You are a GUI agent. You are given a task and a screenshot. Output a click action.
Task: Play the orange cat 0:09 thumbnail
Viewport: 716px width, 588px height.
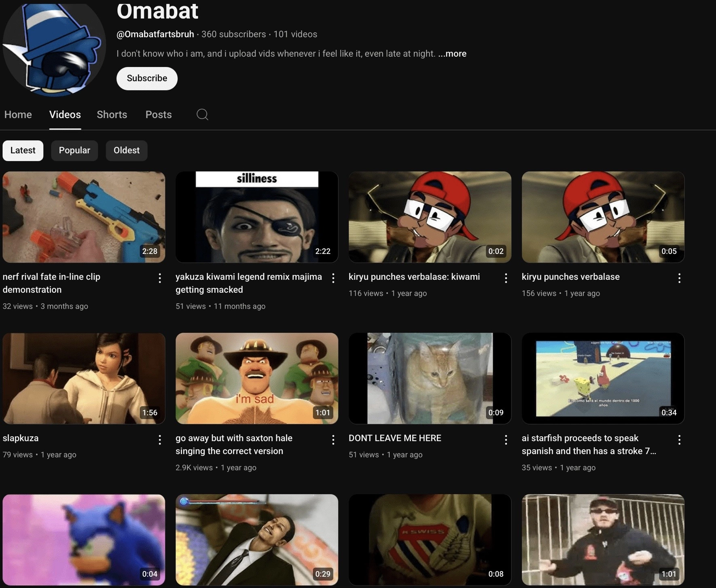pyautogui.click(x=430, y=379)
